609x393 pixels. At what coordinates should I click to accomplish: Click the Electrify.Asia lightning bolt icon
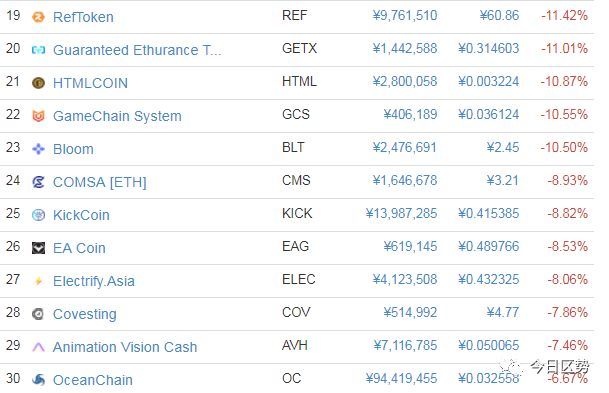[38, 281]
